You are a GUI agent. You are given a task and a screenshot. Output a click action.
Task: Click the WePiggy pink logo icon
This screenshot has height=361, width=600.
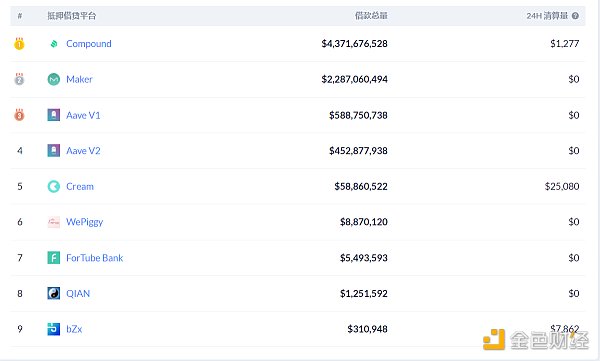[54, 222]
